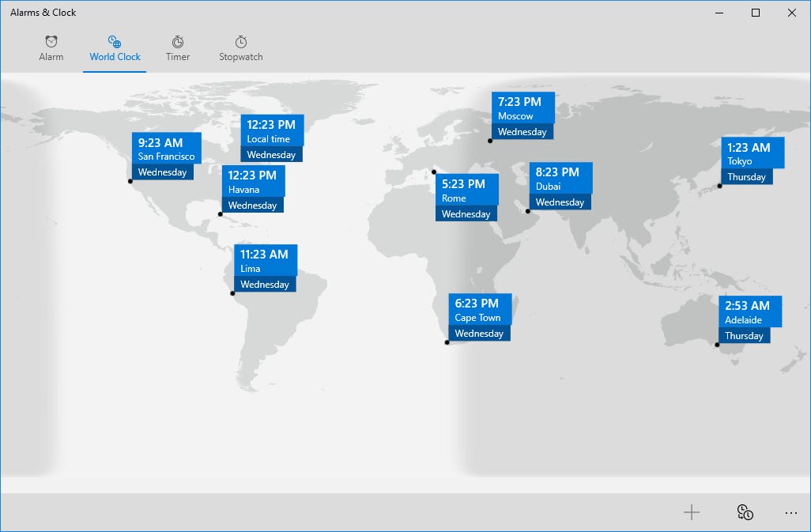Click the Havana clock card
Screen dimensions: 811x532
pyautogui.click(x=252, y=190)
